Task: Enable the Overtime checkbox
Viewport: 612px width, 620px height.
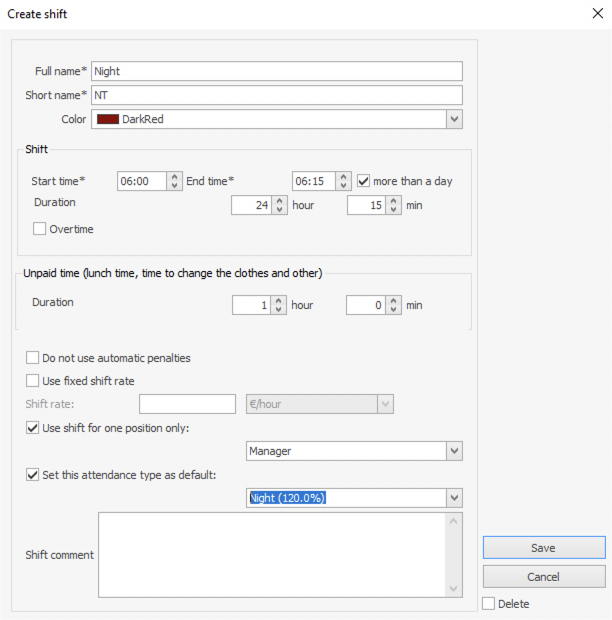Action: tap(40, 229)
